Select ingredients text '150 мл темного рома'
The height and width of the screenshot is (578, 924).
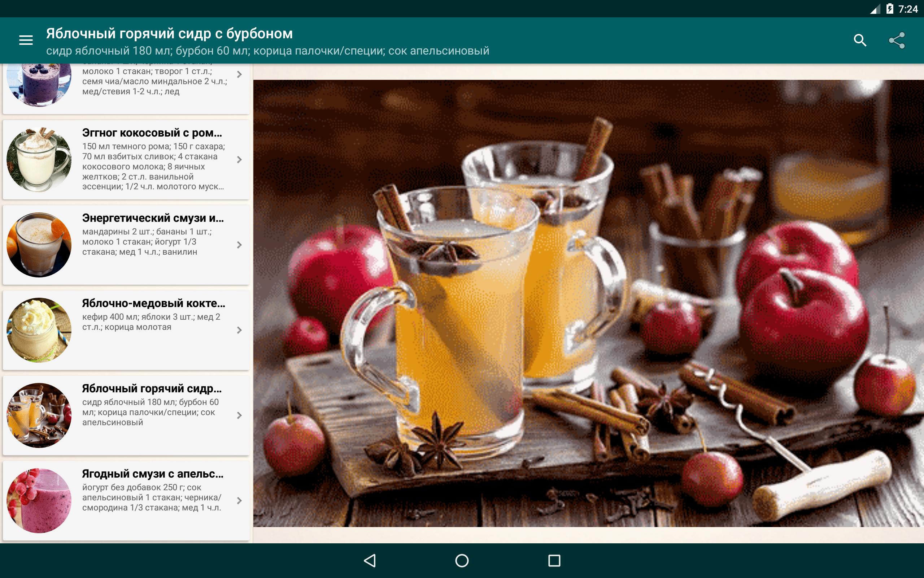126,146
